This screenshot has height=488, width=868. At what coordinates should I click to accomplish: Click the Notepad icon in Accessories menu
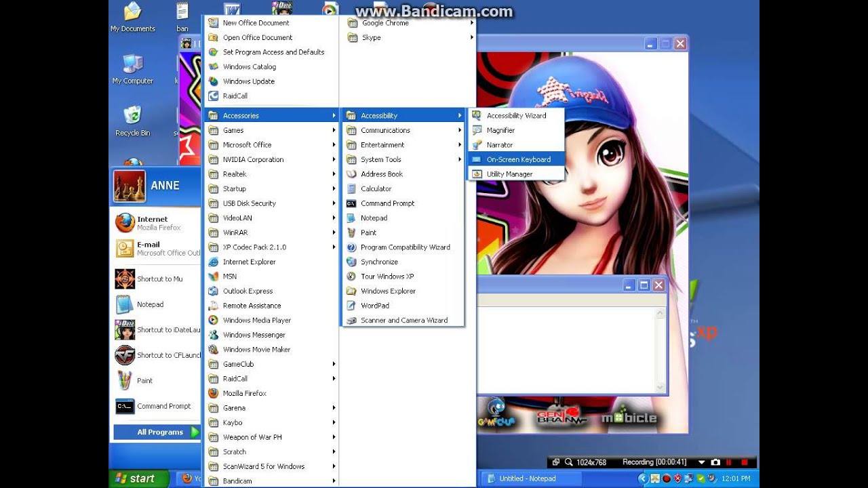[351, 218]
